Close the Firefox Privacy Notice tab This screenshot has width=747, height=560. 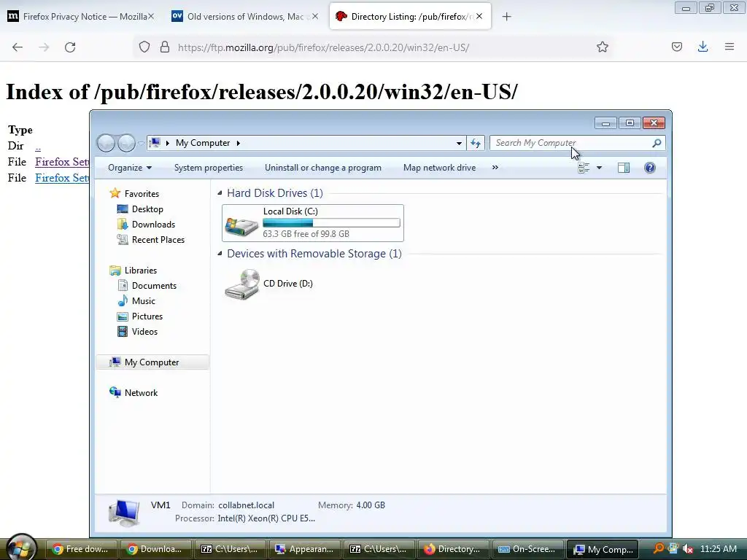click(150, 16)
